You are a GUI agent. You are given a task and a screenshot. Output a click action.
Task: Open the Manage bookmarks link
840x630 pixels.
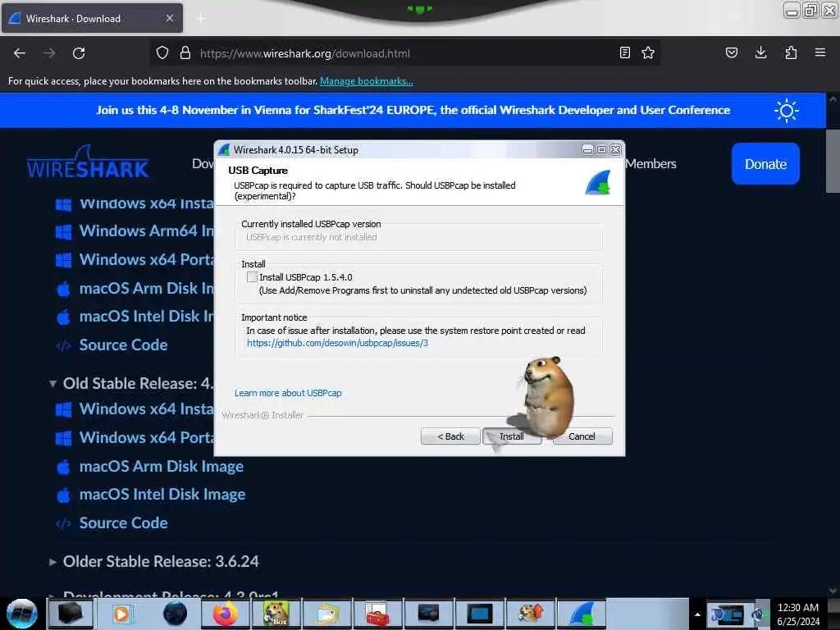point(367,81)
